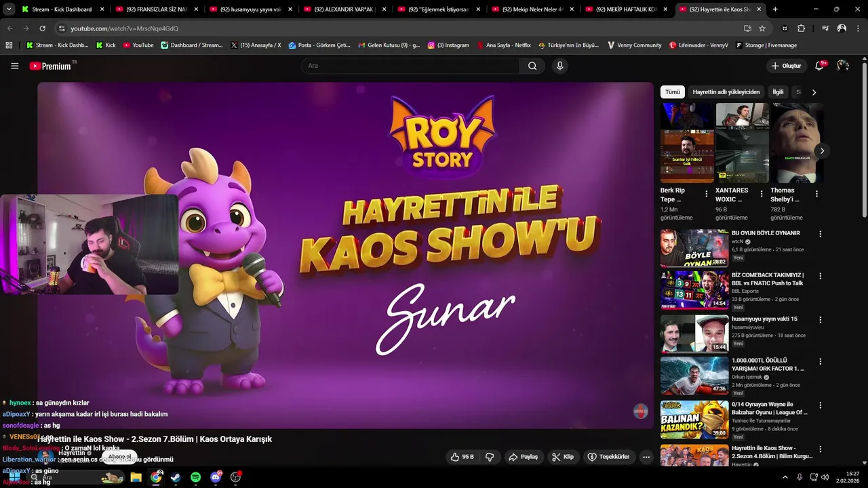Start voice search with the microphone icon
Image resolution: width=868 pixels, height=488 pixels.
tap(559, 66)
